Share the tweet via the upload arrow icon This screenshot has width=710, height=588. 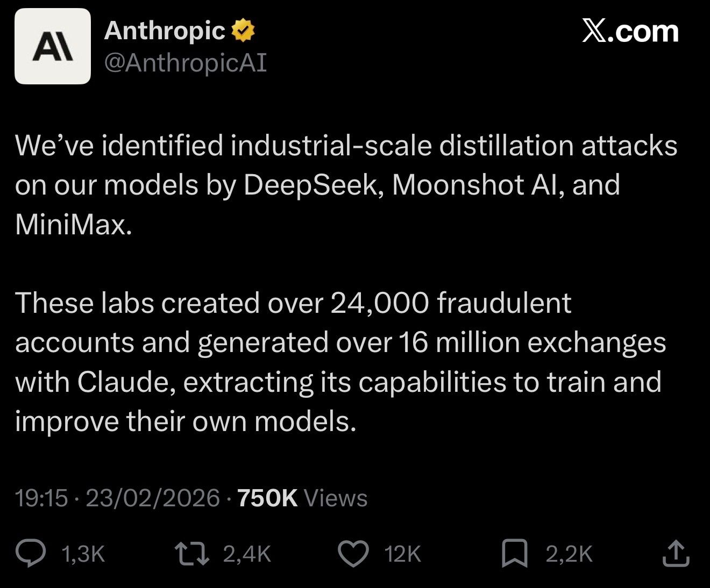click(676, 554)
